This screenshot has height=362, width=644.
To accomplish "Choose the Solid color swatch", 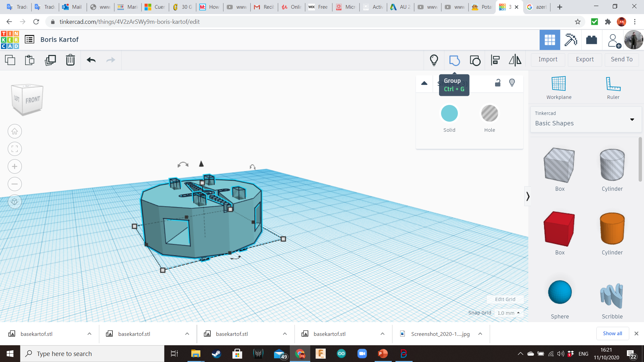I will tap(449, 114).
